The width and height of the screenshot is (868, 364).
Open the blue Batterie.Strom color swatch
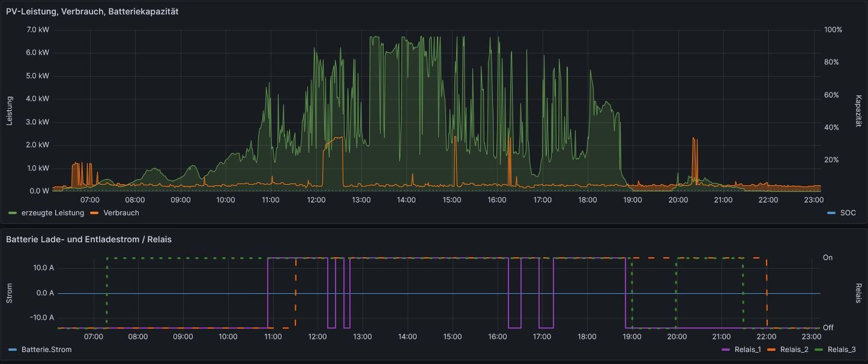pos(13,349)
